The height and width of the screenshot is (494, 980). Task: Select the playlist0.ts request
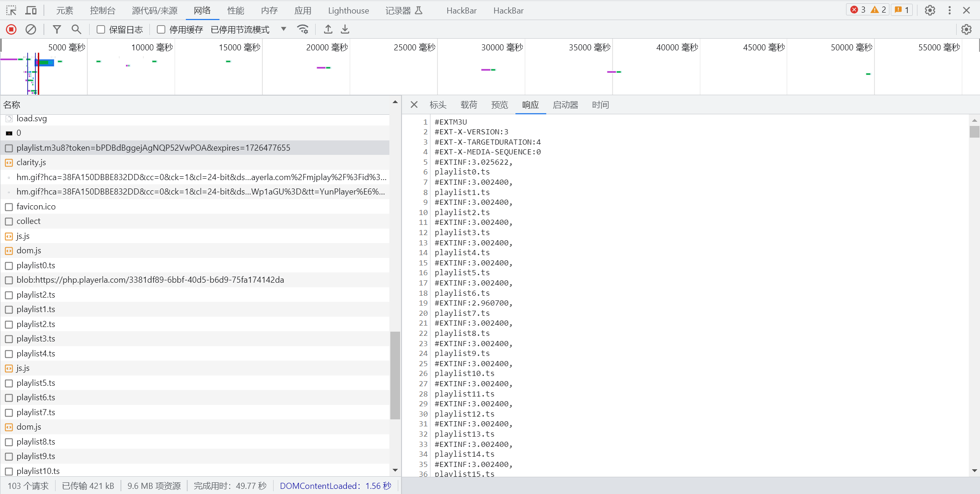[195, 265]
